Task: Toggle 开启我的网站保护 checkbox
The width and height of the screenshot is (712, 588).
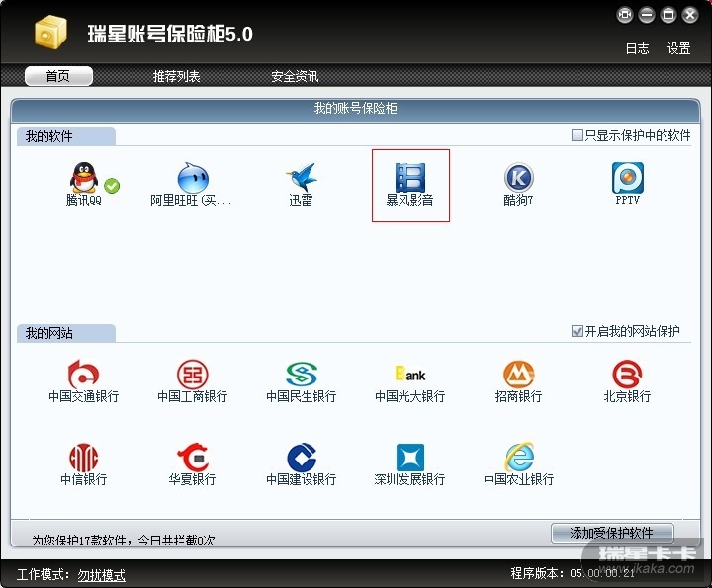Action: click(577, 331)
